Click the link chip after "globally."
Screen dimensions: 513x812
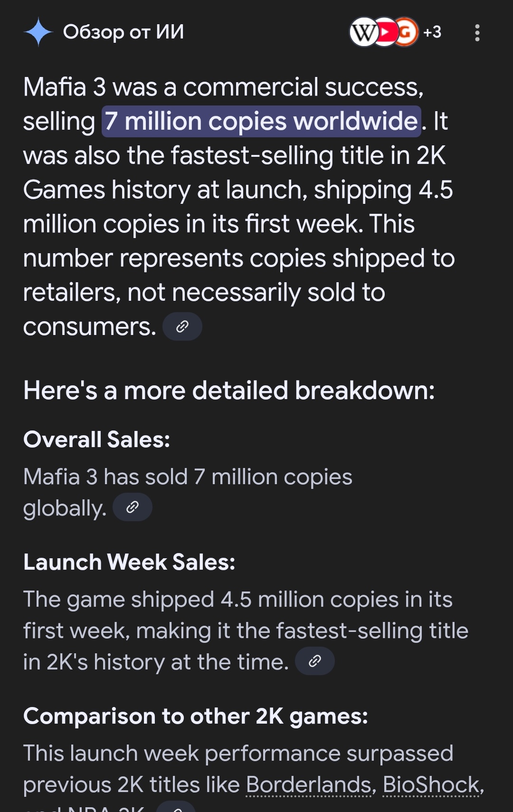[x=133, y=507]
